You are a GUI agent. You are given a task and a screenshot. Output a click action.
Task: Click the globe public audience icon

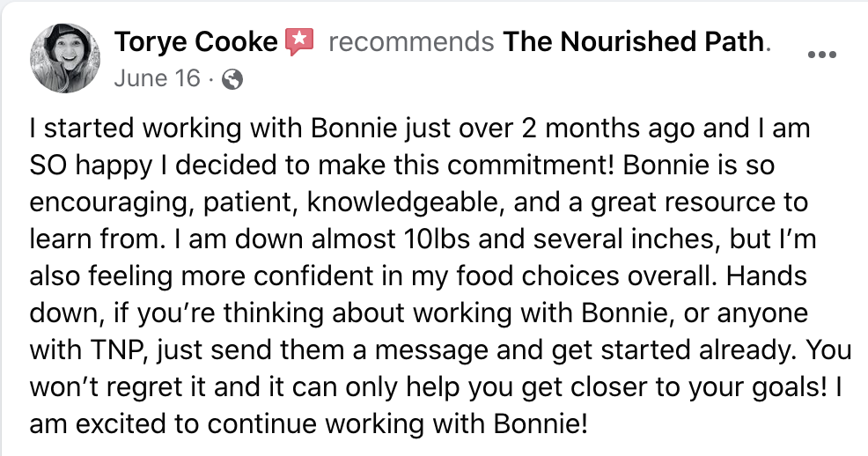click(232, 80)
